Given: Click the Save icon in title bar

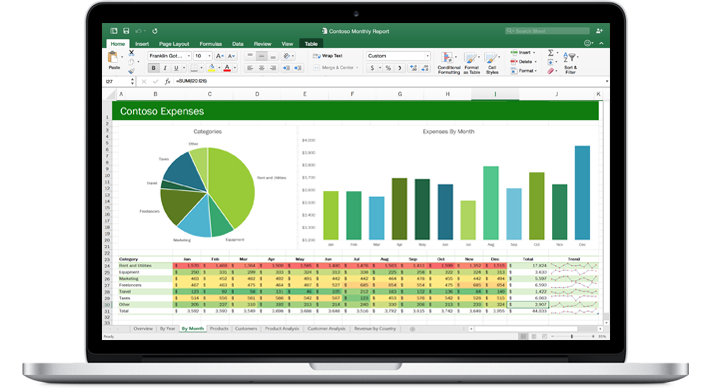Looking at the screenshot, I should click(x=126, y=31).
